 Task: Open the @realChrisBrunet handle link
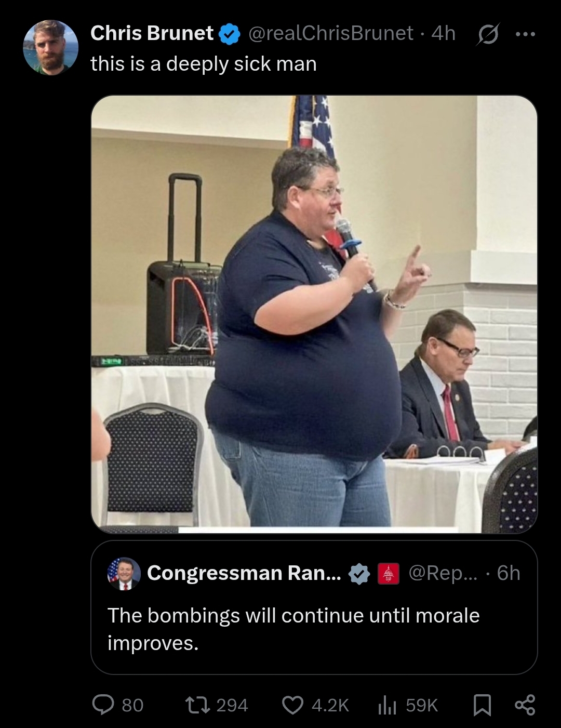tap(331, 33)
